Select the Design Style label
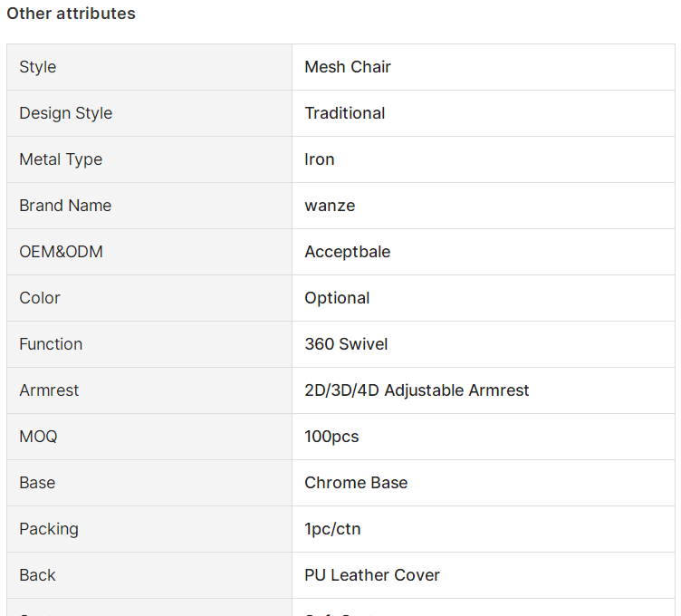Screen dimensions: 681x616 click(65, 113)
